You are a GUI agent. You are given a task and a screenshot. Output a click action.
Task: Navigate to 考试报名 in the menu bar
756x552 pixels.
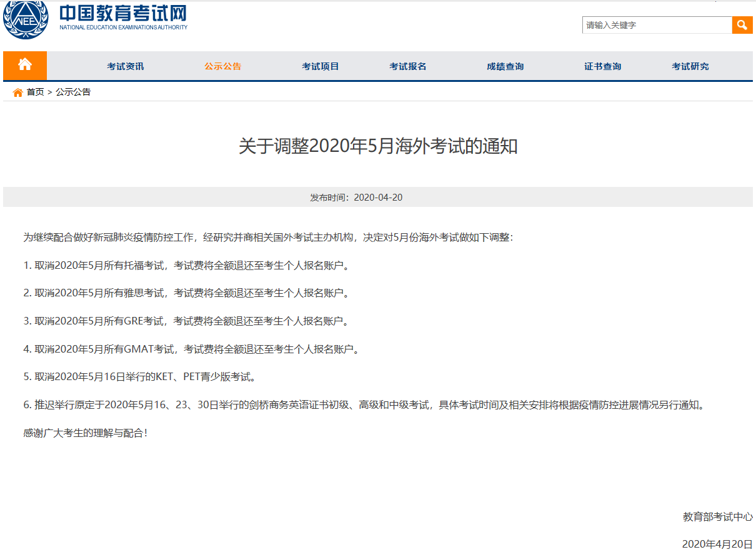(407, 66)
